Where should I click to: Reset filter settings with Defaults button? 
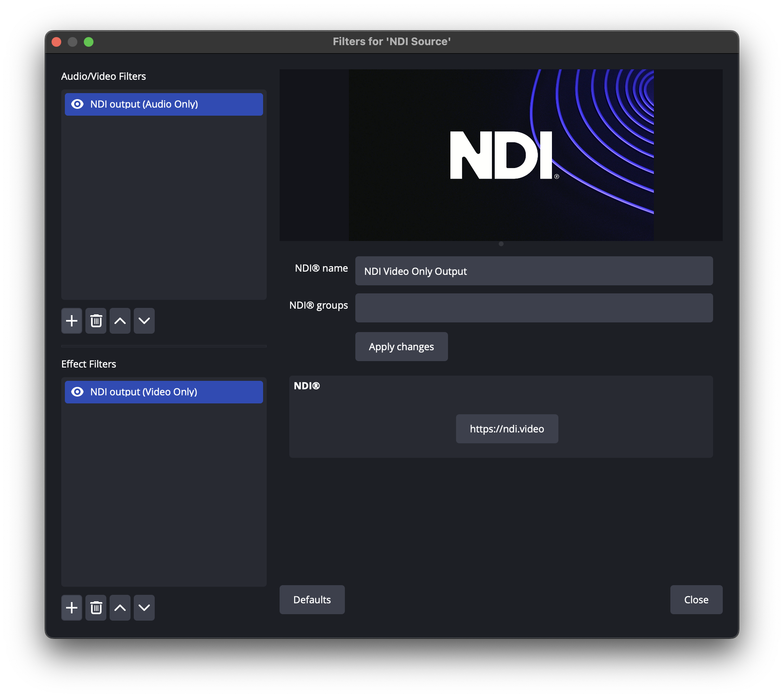coord(312,600)
